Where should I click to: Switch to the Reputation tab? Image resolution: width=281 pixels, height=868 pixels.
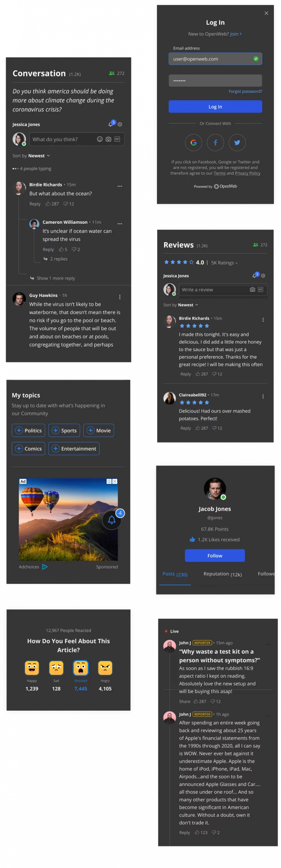(222, 574)
